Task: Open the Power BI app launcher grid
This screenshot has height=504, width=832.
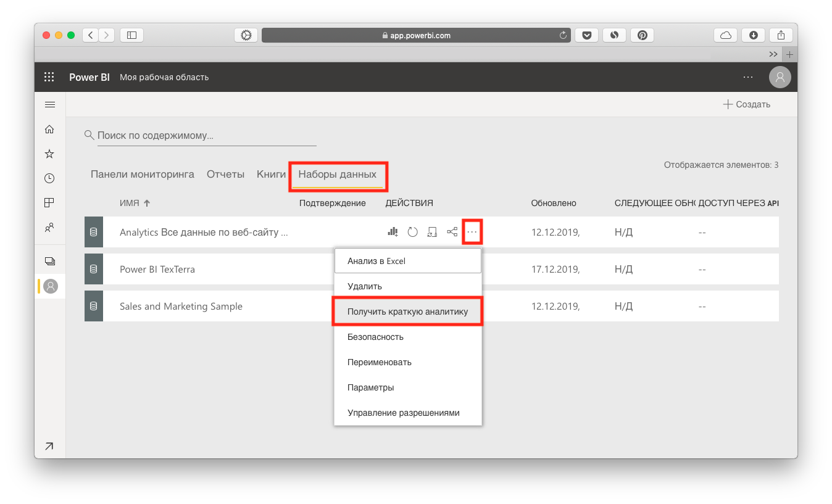Action: click(49, 77)
